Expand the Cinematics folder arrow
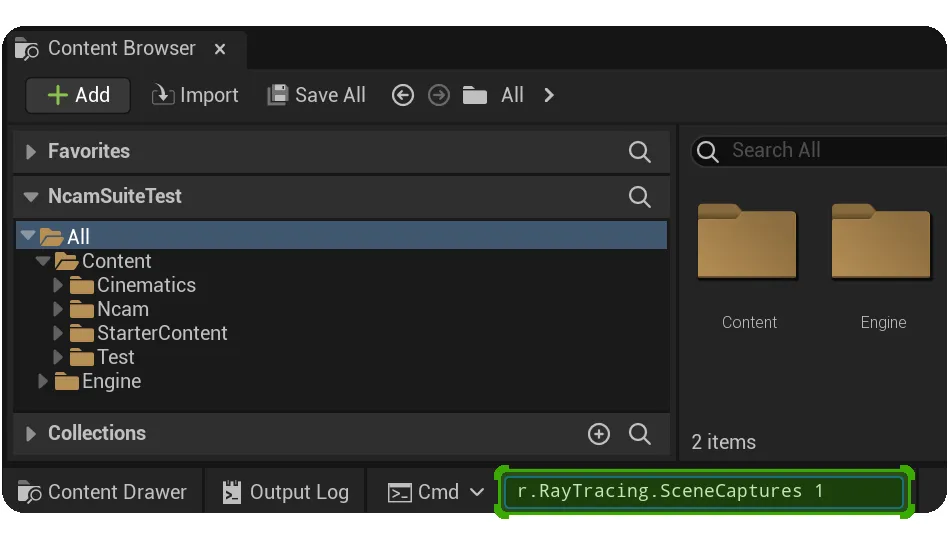949x540 pixels. [57, 285]
